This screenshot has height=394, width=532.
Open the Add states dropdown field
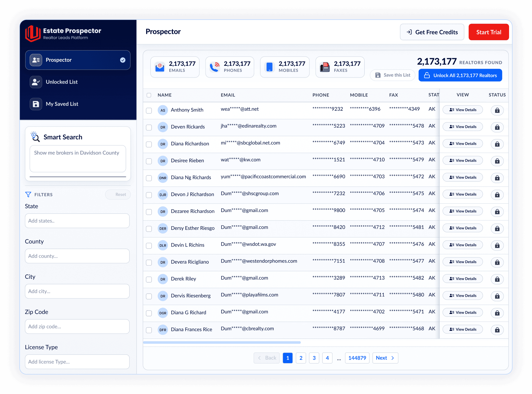point(77,221)
